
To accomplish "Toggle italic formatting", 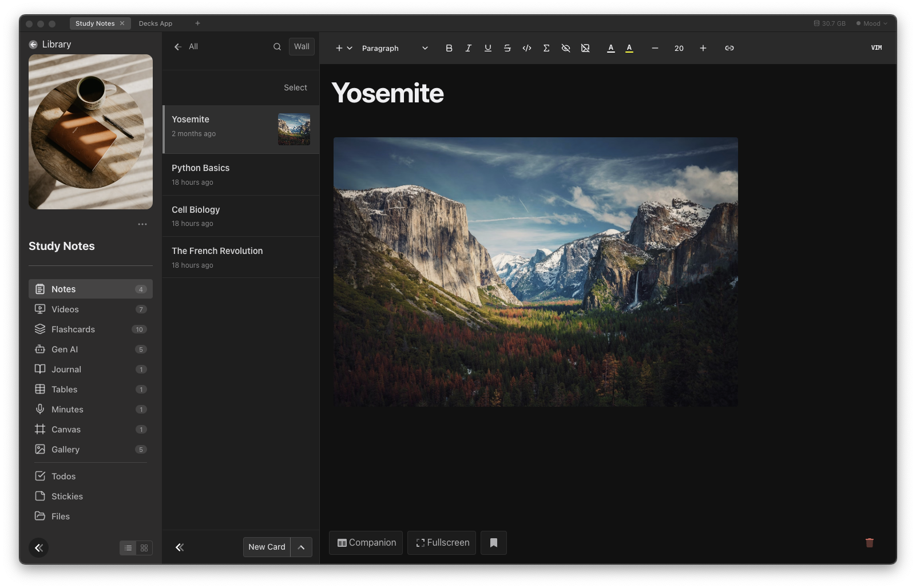I will (x=468, y=48).
